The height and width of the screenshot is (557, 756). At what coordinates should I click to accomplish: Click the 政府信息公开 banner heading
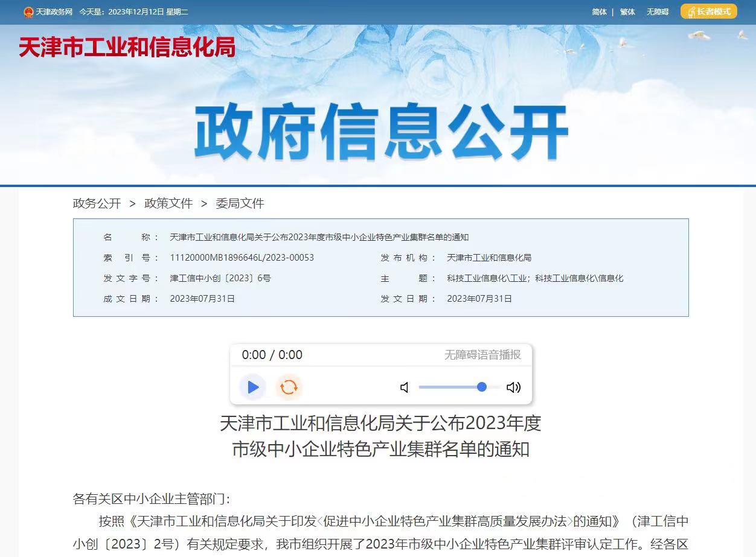pos(381,133)
